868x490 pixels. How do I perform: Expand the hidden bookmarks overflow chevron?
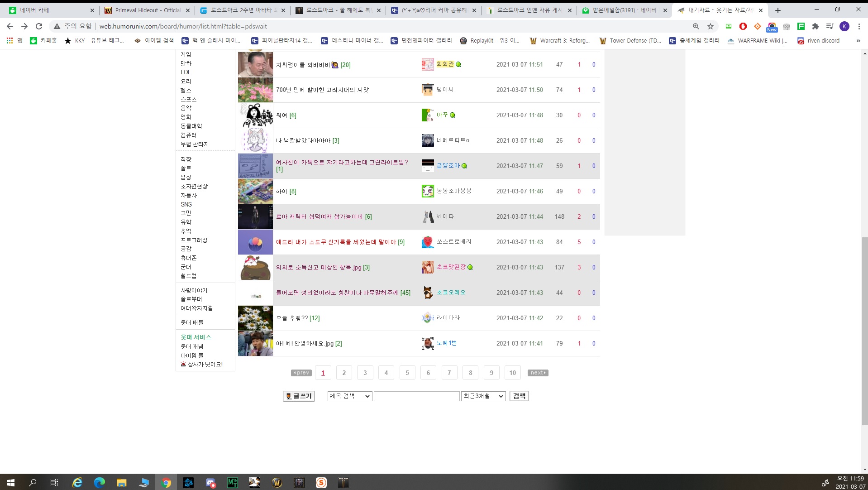(858, 41)
